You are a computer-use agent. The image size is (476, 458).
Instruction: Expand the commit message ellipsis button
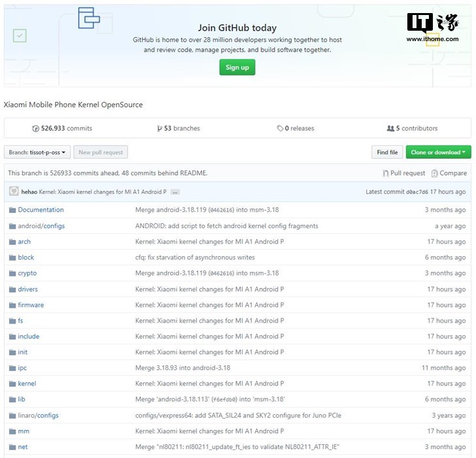(x=175, y=192)
